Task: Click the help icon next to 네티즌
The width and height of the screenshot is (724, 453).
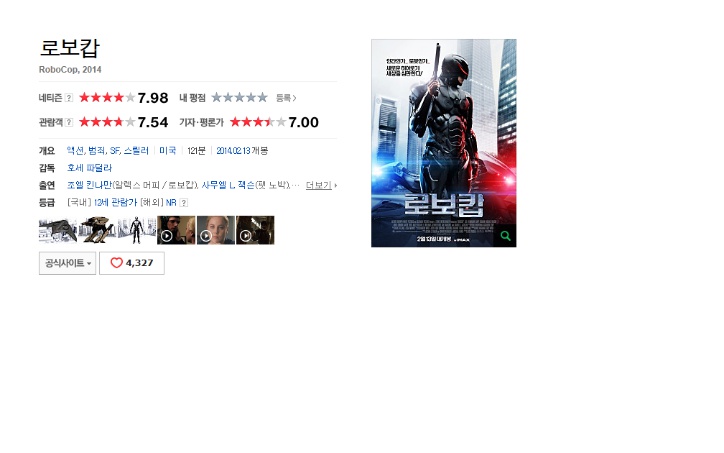Action: click(x=69, y=97)
